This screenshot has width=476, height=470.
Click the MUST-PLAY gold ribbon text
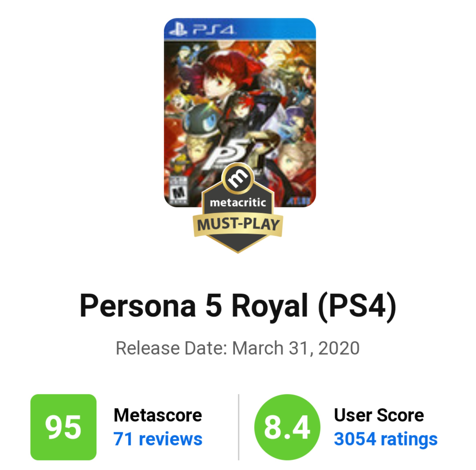click(238, 225)
